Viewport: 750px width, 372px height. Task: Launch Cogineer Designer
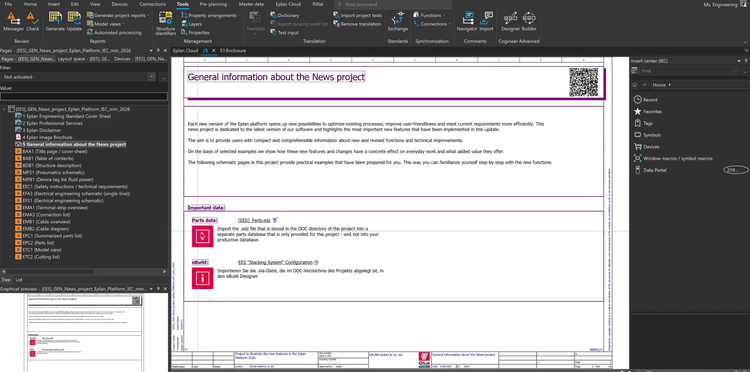coord(510,22)
